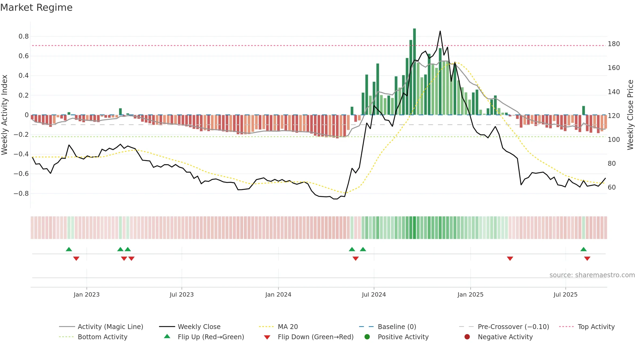This screenshot has height=362, width=644.
Task: Click the Negative Activity red circle icon
Action: coord(467,337)
